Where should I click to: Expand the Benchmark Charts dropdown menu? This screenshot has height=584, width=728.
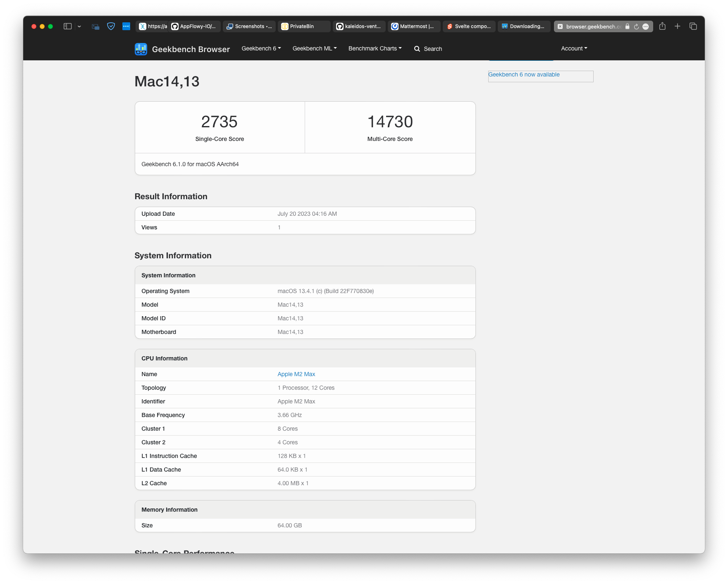tap(375, 48)
